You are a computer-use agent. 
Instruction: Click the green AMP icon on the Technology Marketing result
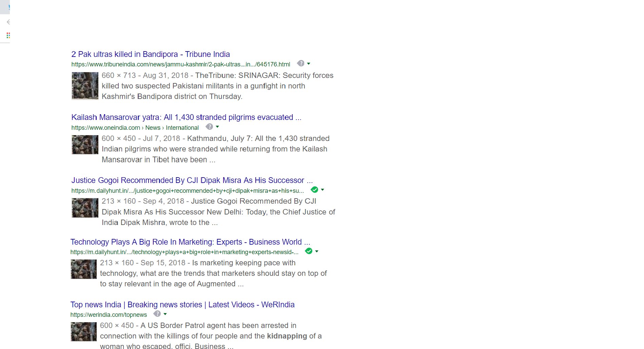(x=309, y=251)
